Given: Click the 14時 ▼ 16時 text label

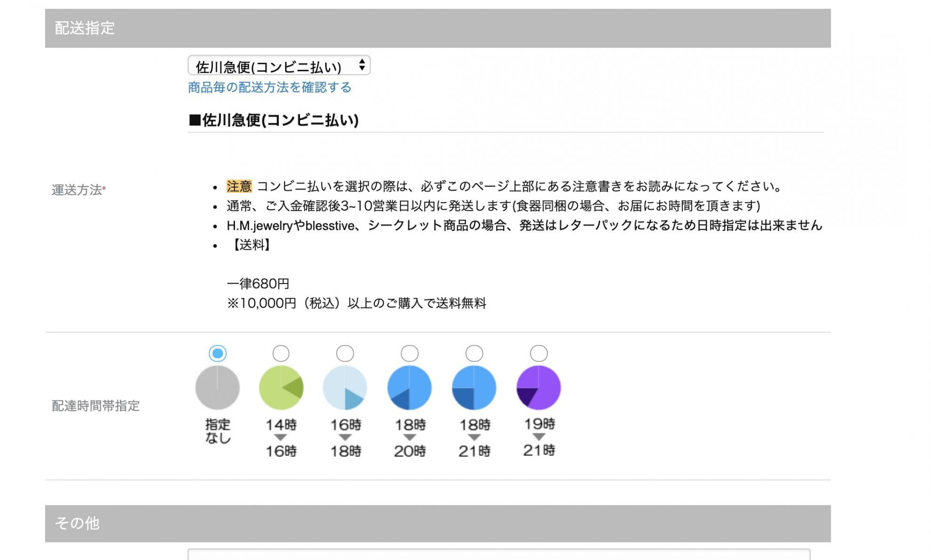Looking at the screenshot, I should pyautogui.click(x=281, y=438).
